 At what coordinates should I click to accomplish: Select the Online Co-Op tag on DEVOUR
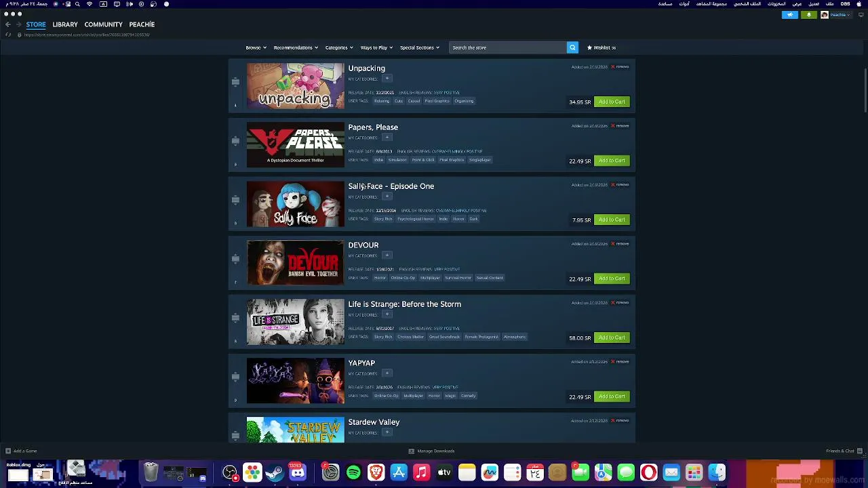(403, 278)
